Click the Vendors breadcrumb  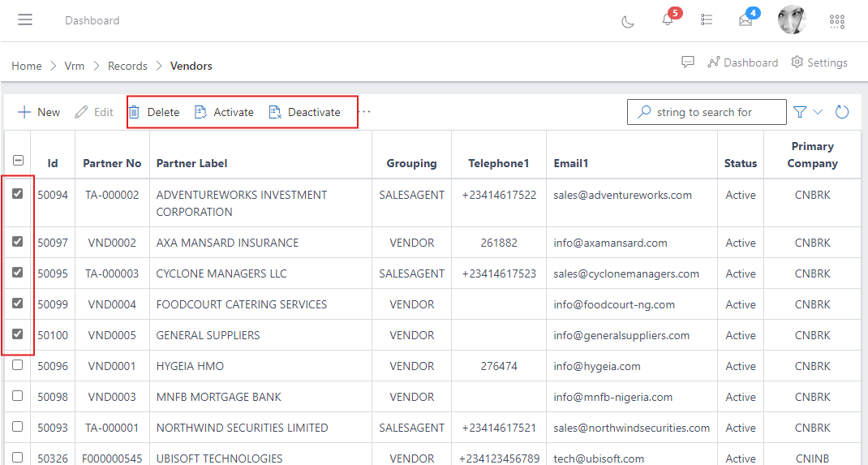pos(191,66)
